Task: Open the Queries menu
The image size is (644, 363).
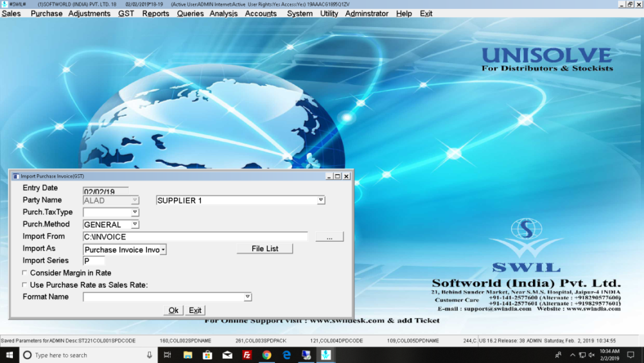Action: 190,13
